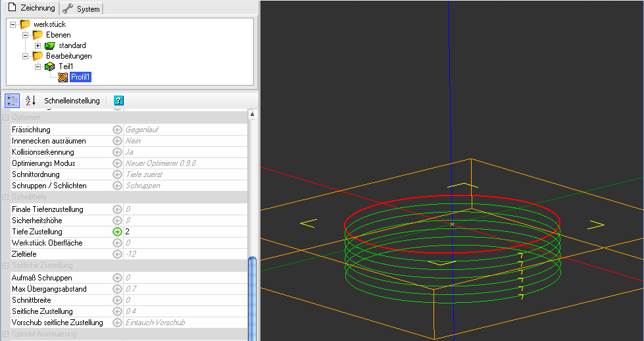Sort properties alphabetically with A-Z icon

point(30,101)
